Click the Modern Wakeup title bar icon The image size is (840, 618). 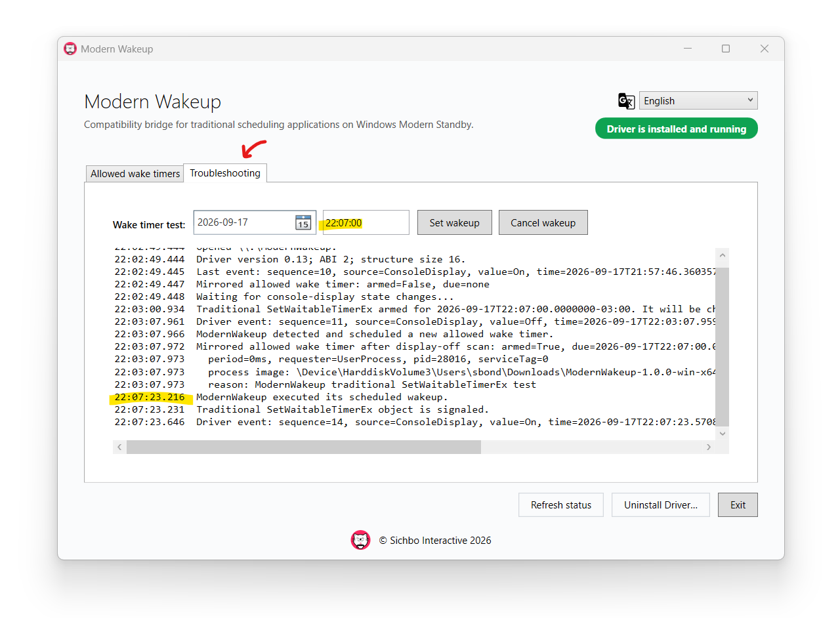(70, 49)
